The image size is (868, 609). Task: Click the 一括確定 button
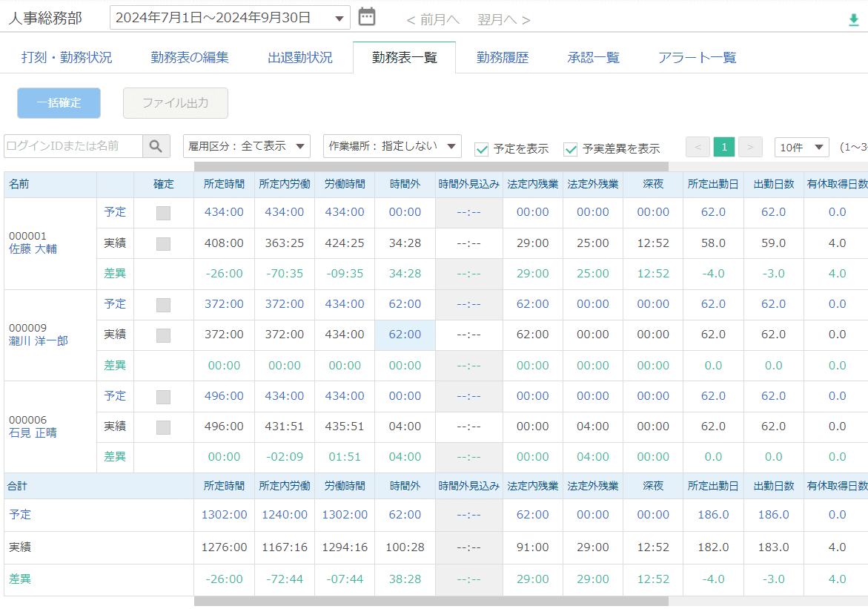[x=59, y=103]
